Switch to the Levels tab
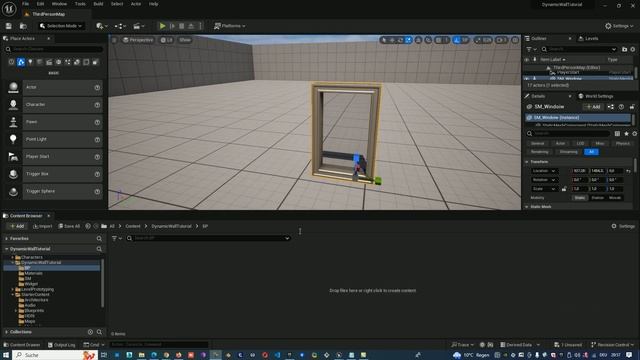Viewport: 640px width, 360px height. [588, 38]
